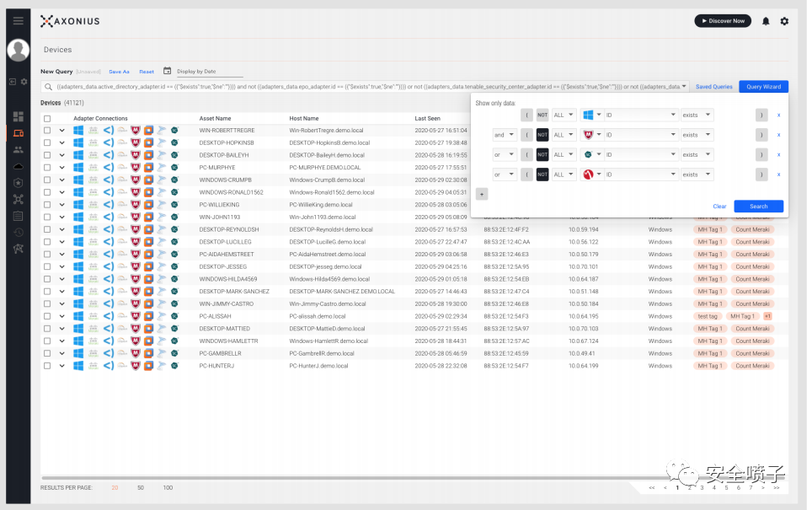Set results per page to 50
This screenshot has height=510, width=812.
tap(140, 488)
